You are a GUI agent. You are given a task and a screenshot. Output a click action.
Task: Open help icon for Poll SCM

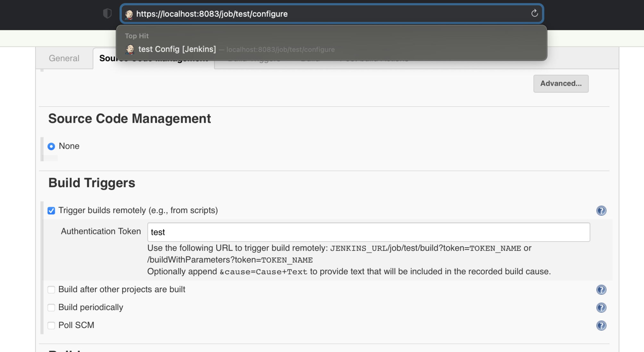click(x=601, y=325)
